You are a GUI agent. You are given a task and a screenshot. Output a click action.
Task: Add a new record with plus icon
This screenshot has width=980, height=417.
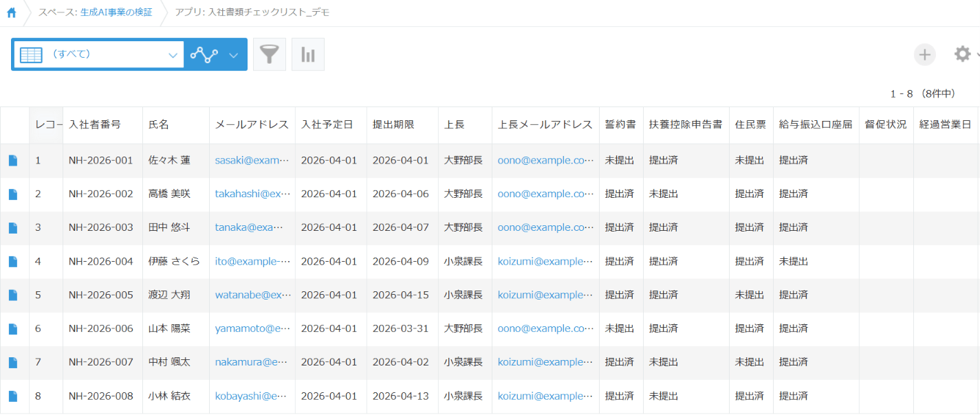pyautogui.click(x=925, y=54)
